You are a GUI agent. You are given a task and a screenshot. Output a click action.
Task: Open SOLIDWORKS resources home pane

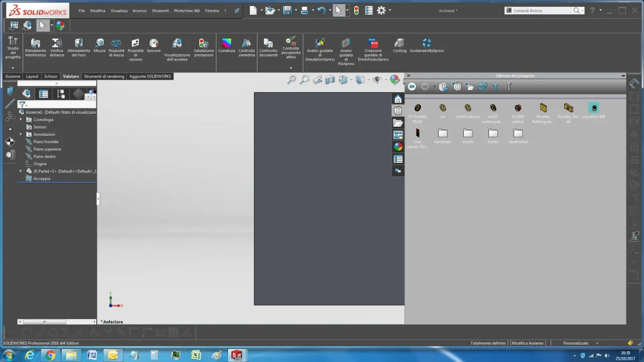398,99
